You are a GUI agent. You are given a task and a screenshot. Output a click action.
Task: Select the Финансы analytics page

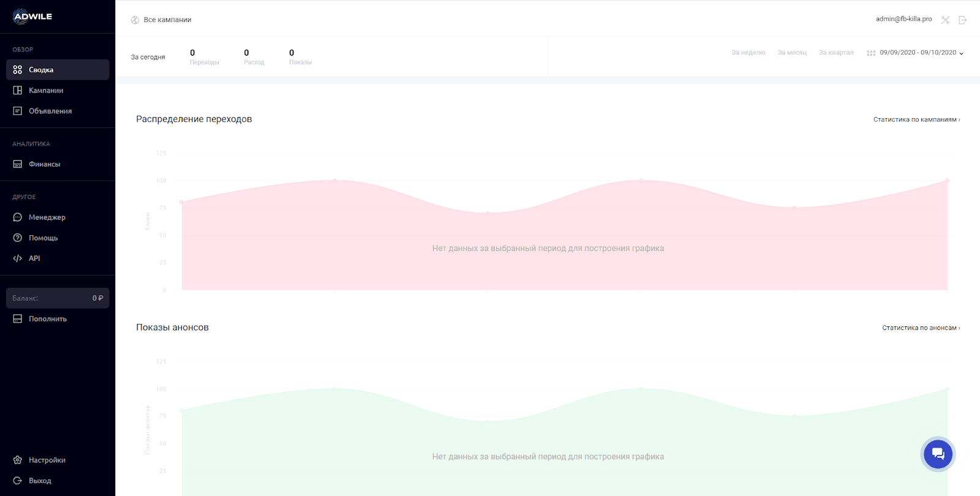tap(44, 164)
